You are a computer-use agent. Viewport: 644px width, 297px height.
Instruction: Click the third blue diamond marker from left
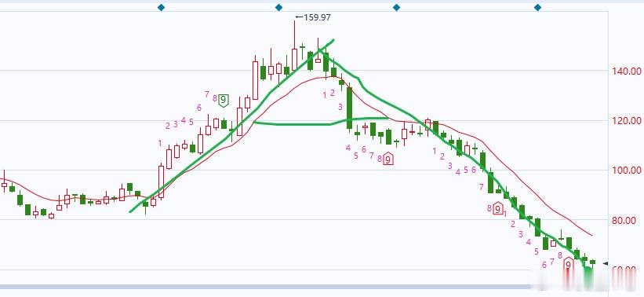coord(396,7)
